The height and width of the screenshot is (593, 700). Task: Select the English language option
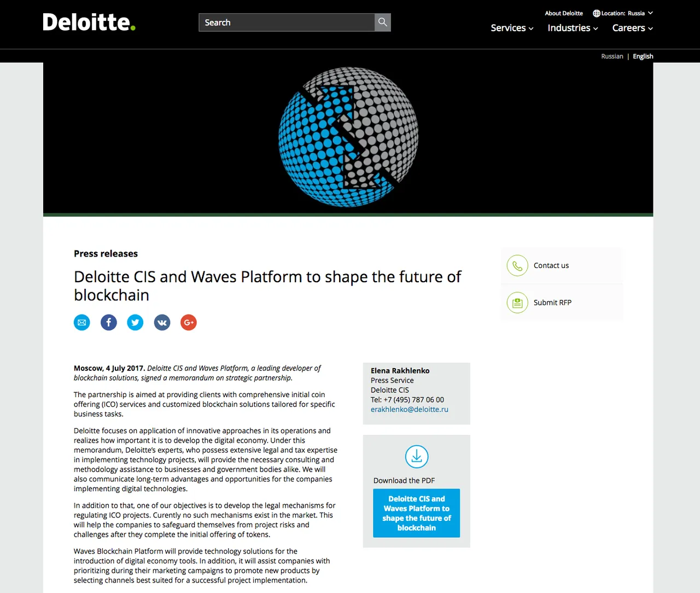tap(643, 56)
